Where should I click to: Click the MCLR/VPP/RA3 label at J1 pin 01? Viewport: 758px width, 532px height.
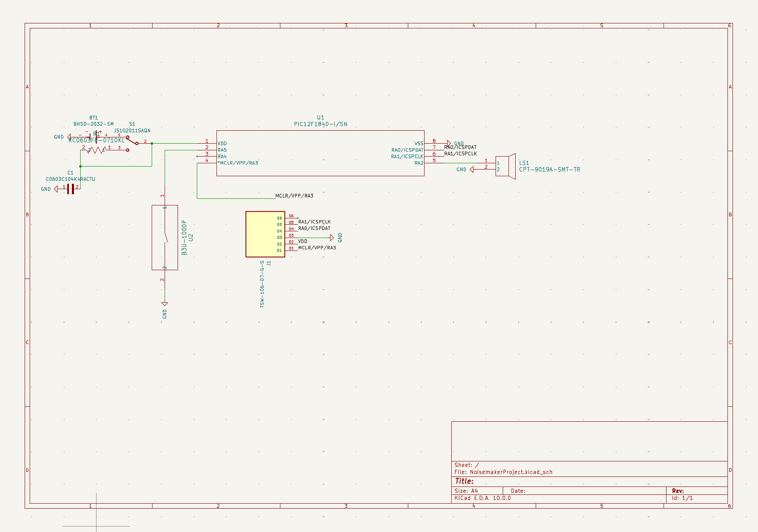point(317,248)
